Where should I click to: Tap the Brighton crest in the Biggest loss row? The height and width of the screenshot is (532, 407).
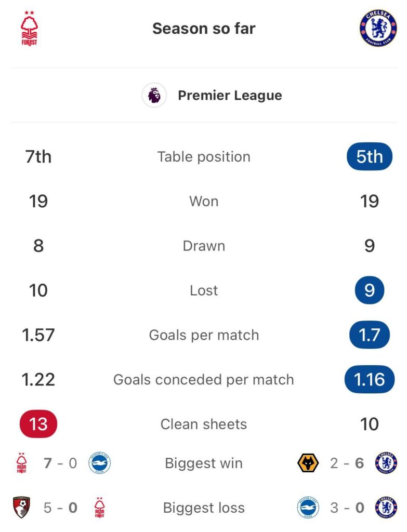pyautogui.click(x=308, y=508)
